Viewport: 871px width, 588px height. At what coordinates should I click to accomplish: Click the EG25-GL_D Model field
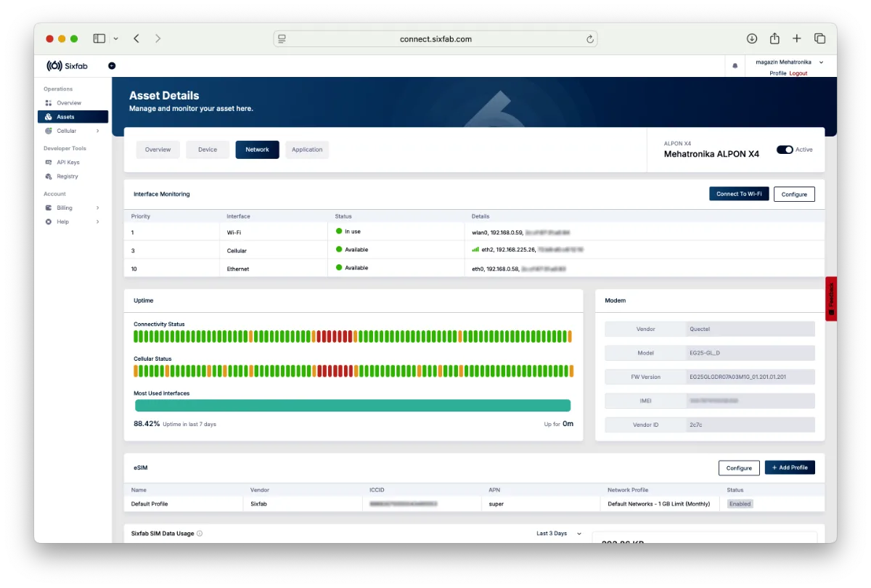pos(751,353)
